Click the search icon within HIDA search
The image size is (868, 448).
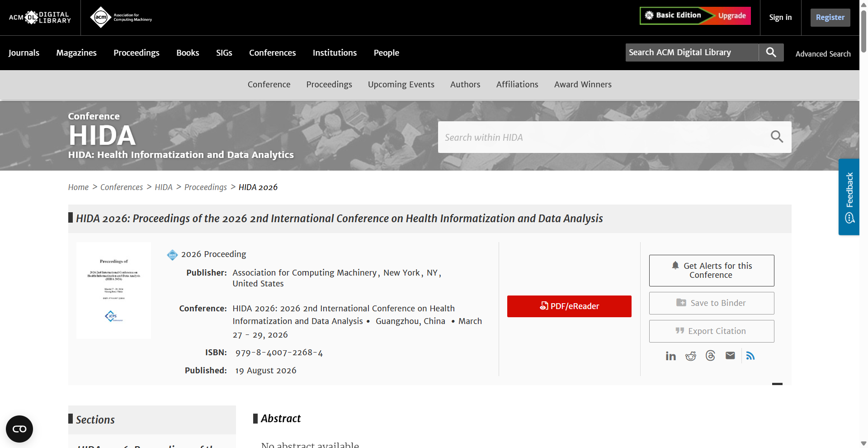(x=777, y=137)
